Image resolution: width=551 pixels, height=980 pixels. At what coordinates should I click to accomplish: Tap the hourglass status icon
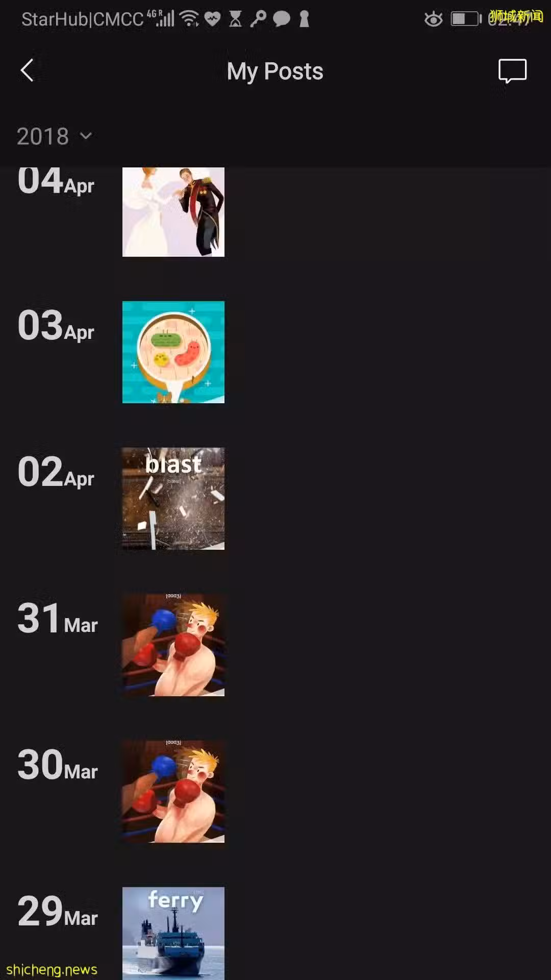point(235,19)
